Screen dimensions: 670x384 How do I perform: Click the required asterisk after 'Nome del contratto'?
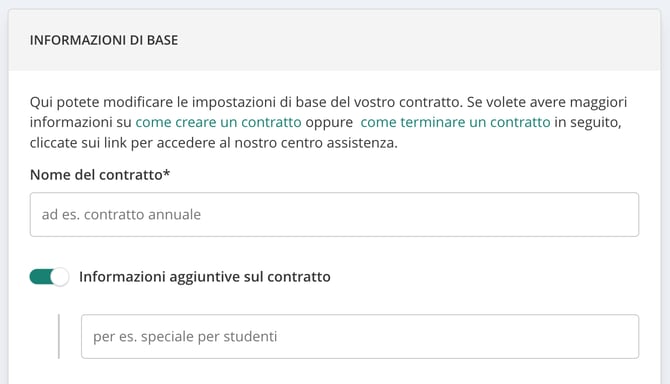167,173
